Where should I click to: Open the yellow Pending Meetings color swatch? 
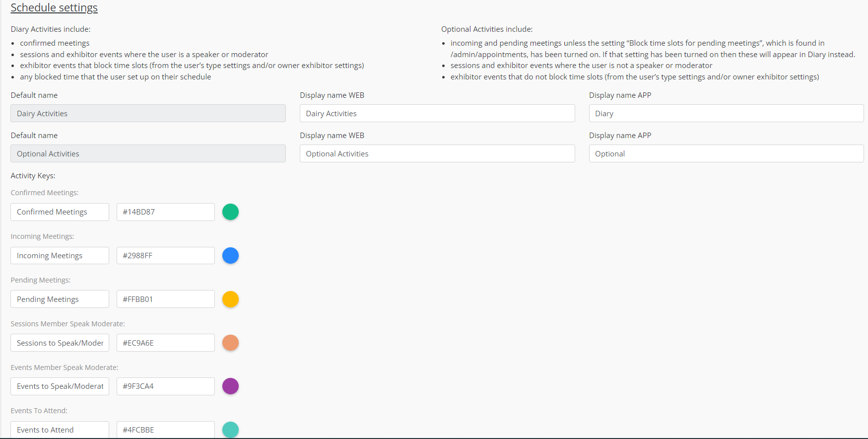(x=230, y=299)
